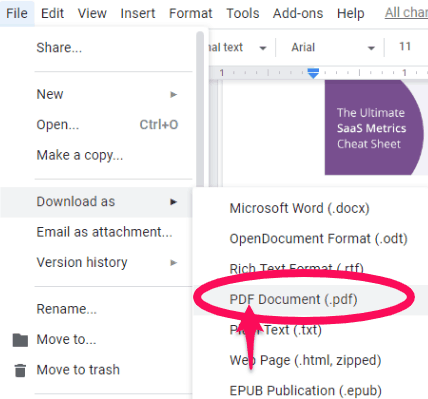Expand the New submenu
This screenshot has height=399, width=428.
[x=97, y=94]
